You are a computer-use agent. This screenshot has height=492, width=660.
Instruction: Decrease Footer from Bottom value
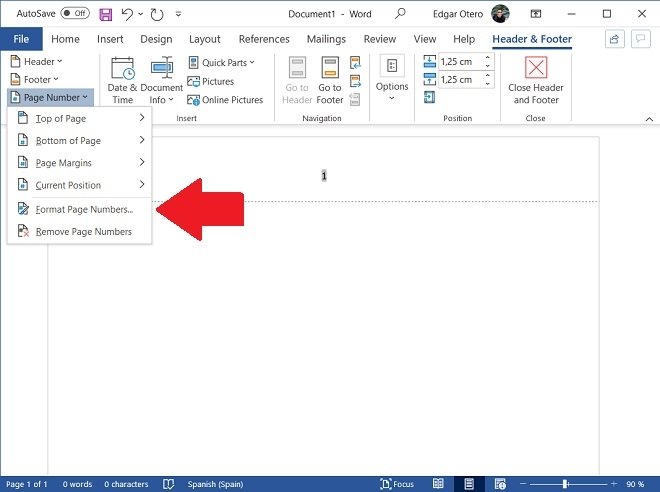click(487, 84)
